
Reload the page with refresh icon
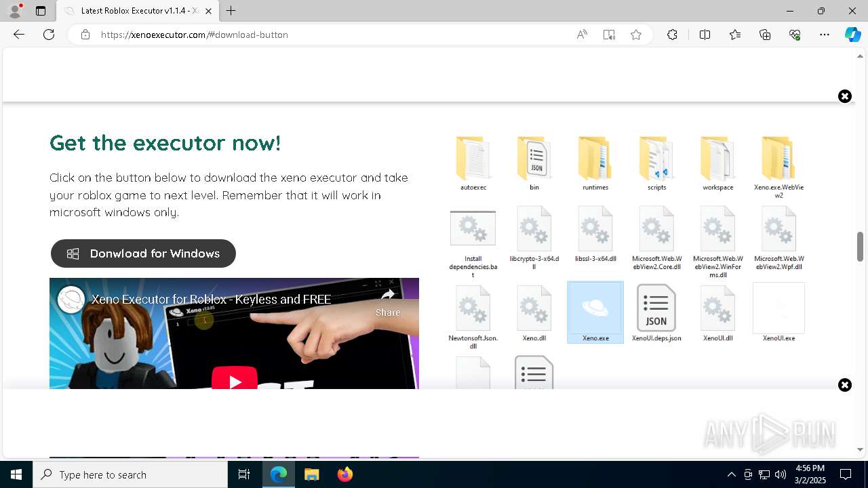49,35
